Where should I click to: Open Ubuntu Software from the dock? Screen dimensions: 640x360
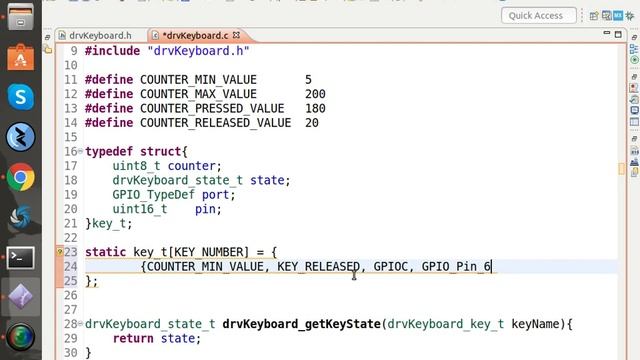pyautogui.click(x=20, y=57)
